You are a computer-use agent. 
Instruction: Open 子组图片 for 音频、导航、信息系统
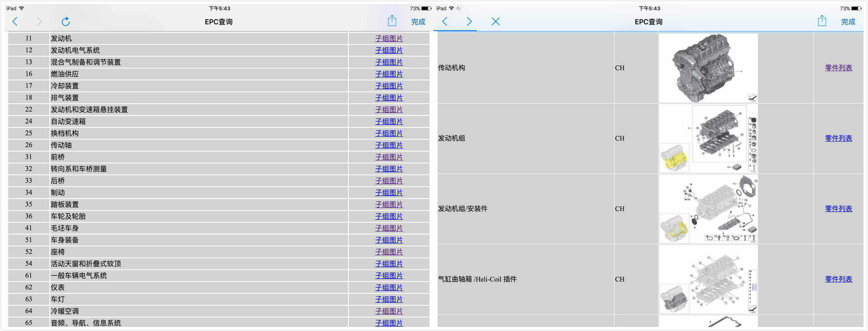[389, 323]
